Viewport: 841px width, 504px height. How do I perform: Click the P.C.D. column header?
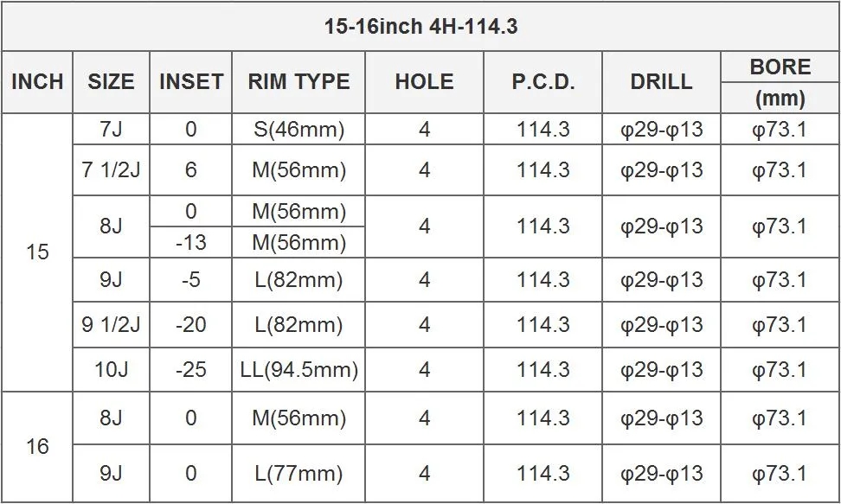[x=542, y=82]
